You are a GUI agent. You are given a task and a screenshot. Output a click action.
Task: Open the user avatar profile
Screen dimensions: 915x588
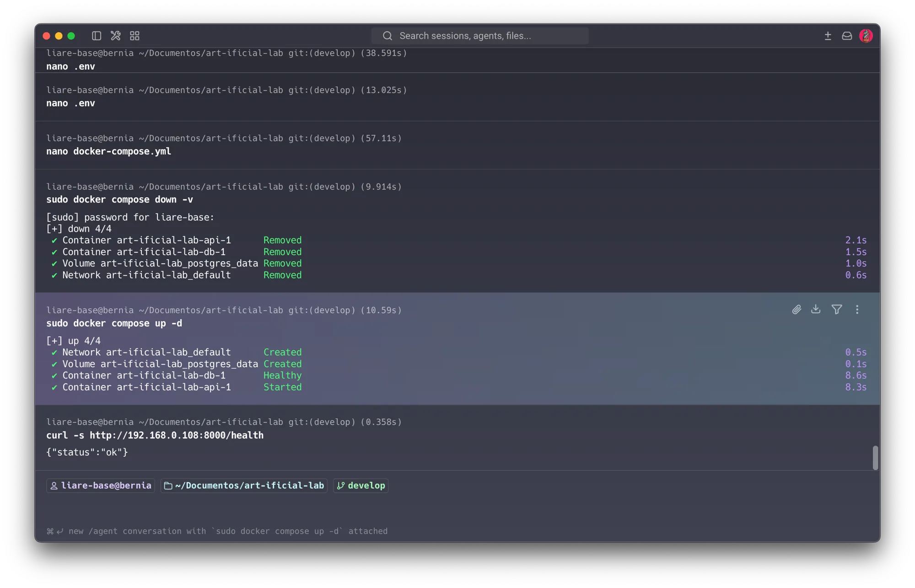pos(866,36)
